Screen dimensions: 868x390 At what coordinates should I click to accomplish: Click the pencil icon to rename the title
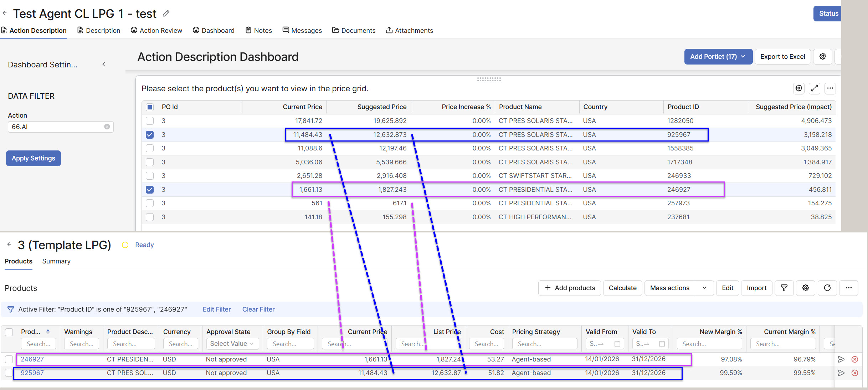coord(166,14)
